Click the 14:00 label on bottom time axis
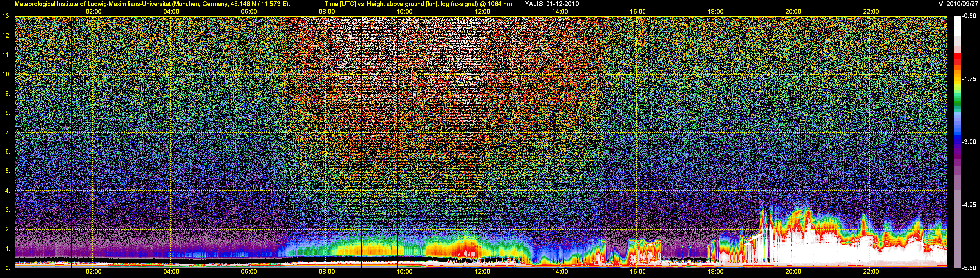Image resolution: width=980 pixels, height=278 pixels. [560, 272]
